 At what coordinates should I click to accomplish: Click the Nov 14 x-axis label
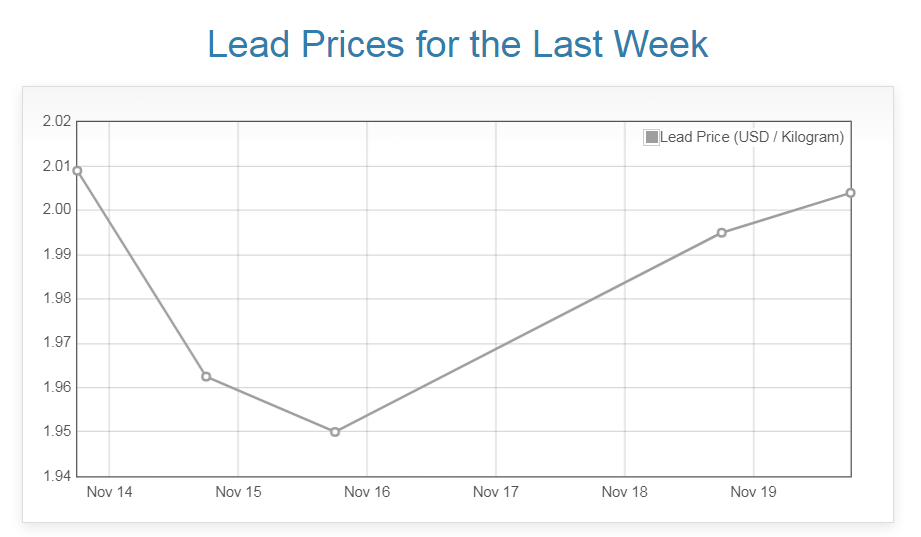pyautogui.click(x=109, y=492)
